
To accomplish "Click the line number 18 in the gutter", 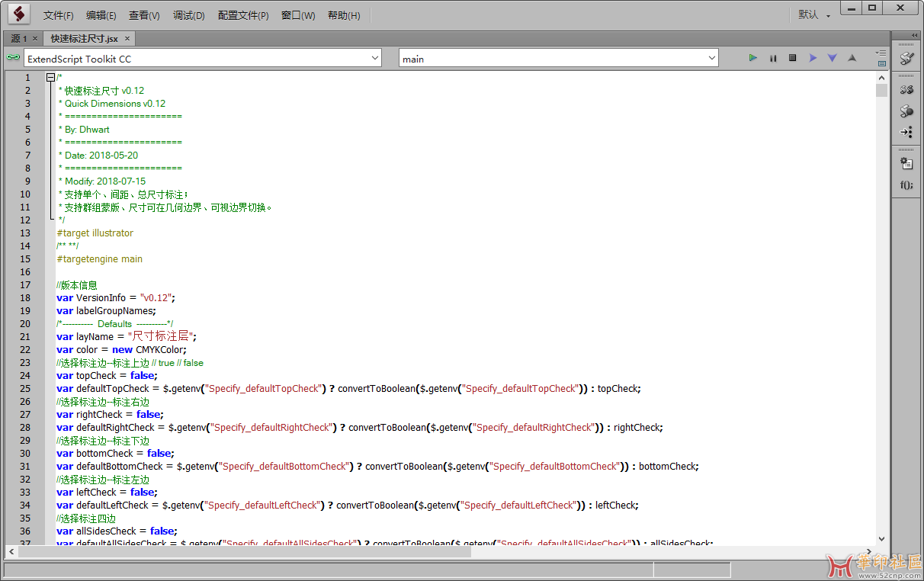I will 26,298.
